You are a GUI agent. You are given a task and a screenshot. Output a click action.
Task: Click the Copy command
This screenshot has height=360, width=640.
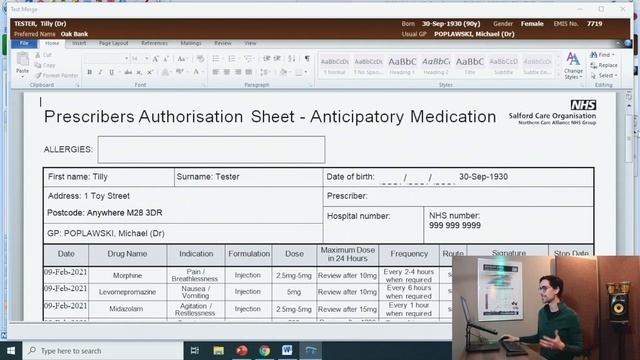point(45,65)
